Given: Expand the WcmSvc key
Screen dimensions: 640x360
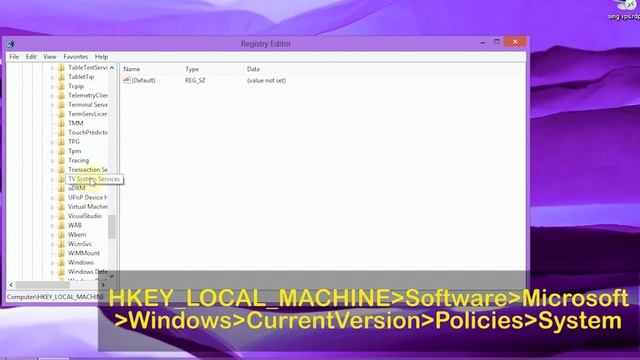Looking at the screenshot, I should click(52, 244).
